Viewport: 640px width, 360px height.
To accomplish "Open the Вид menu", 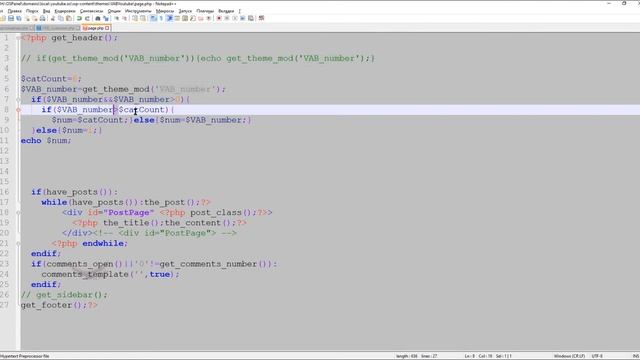I will click(47, 11).
